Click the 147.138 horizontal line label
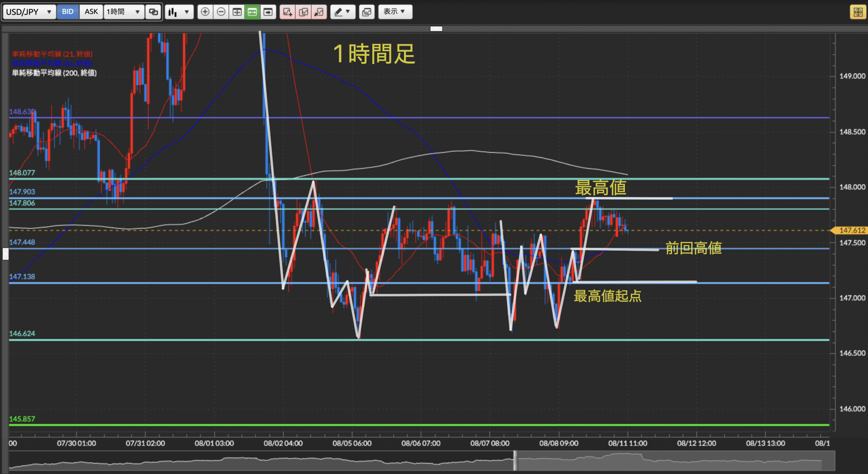 tap(22, 277)
